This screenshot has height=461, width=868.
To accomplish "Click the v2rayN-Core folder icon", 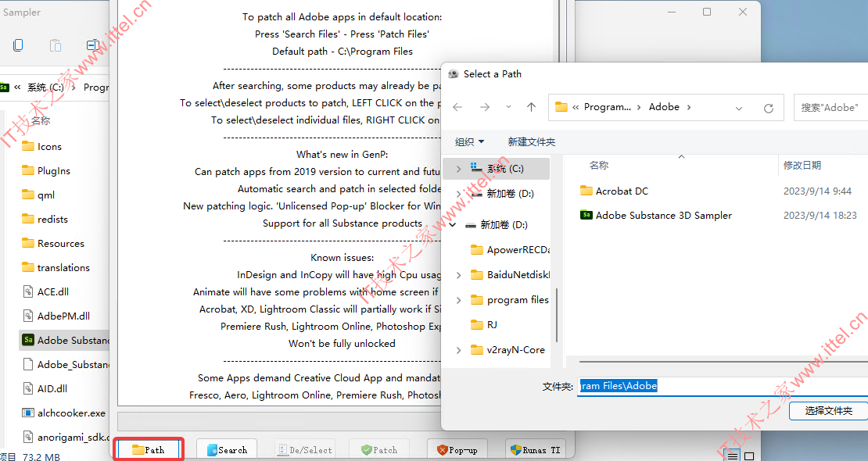I will (477, 350).
